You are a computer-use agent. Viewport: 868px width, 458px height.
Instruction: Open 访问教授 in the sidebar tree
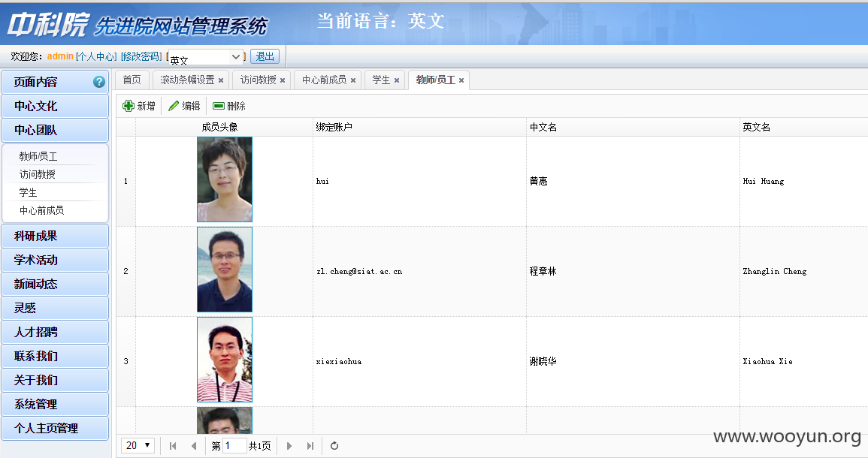tap(37, 174)
